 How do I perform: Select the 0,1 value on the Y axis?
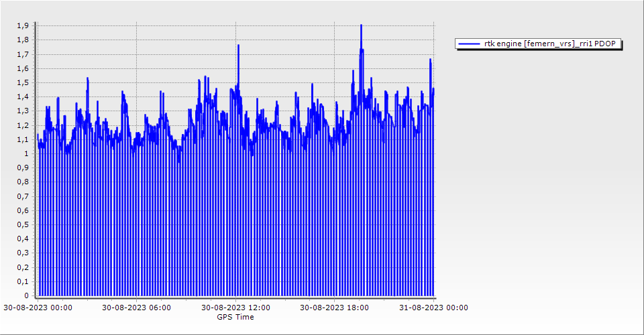click(x=23, y=281)
